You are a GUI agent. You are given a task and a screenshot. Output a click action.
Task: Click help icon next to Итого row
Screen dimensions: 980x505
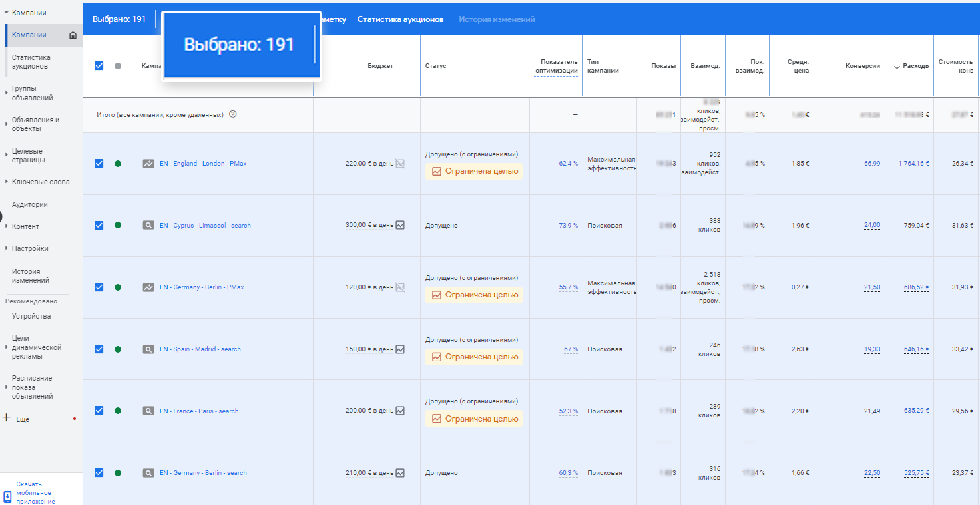[x=233, y=114]
